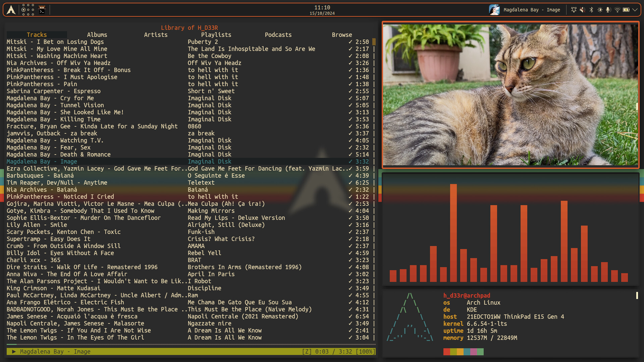Click the microphone tray icon
This screenshot has height=362, width=644.
[608, 10]
